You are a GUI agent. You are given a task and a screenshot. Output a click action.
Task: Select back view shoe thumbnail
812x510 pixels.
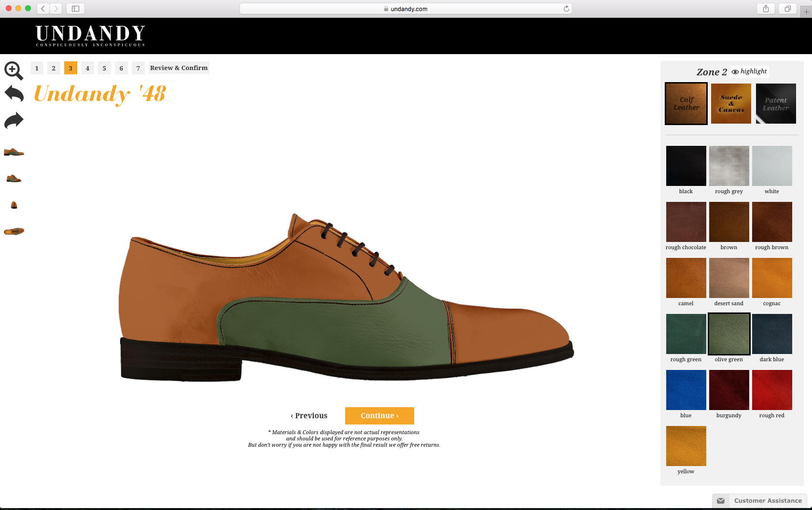[14, 205]
